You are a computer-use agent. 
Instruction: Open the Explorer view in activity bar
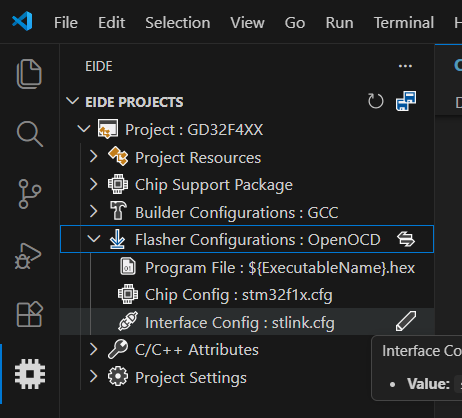(29, 74)
